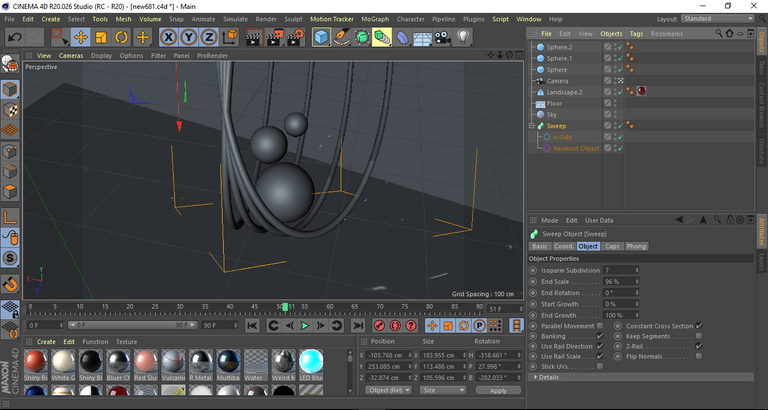This screenshot has width=768, height=410.
Task: Open material manager Texture menu
Action: coord(126,342)
